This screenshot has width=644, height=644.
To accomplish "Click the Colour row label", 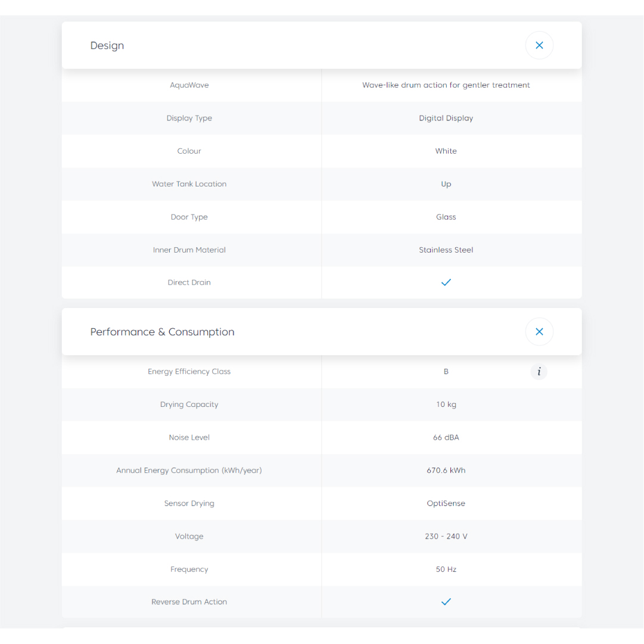I will (189, 151).
